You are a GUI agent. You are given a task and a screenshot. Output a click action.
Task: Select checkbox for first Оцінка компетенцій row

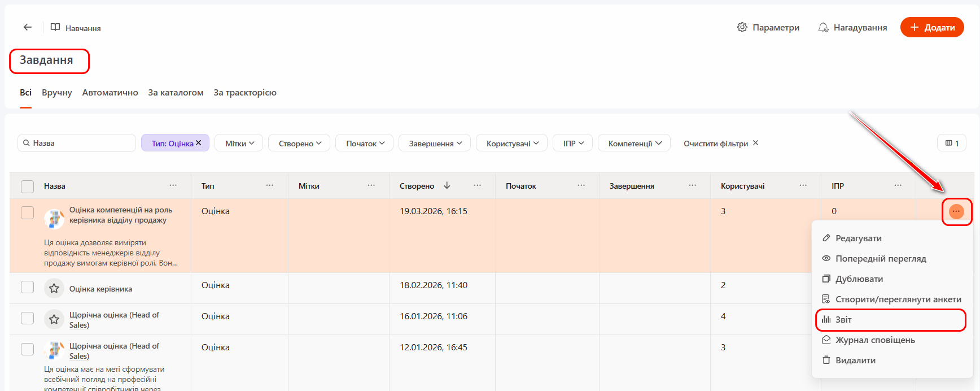[27, 213]
